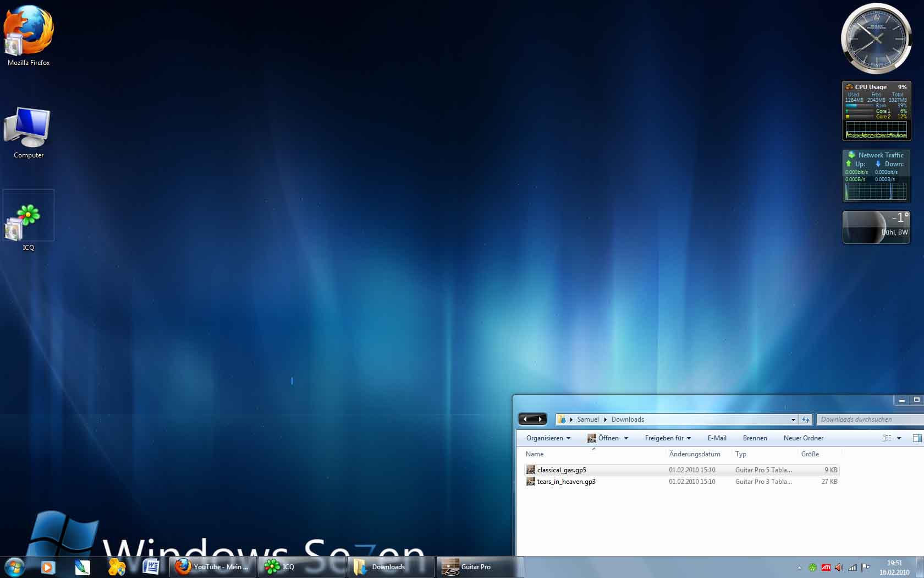Switch to the YouTube Firefox taskbar window

pos(213,566)
